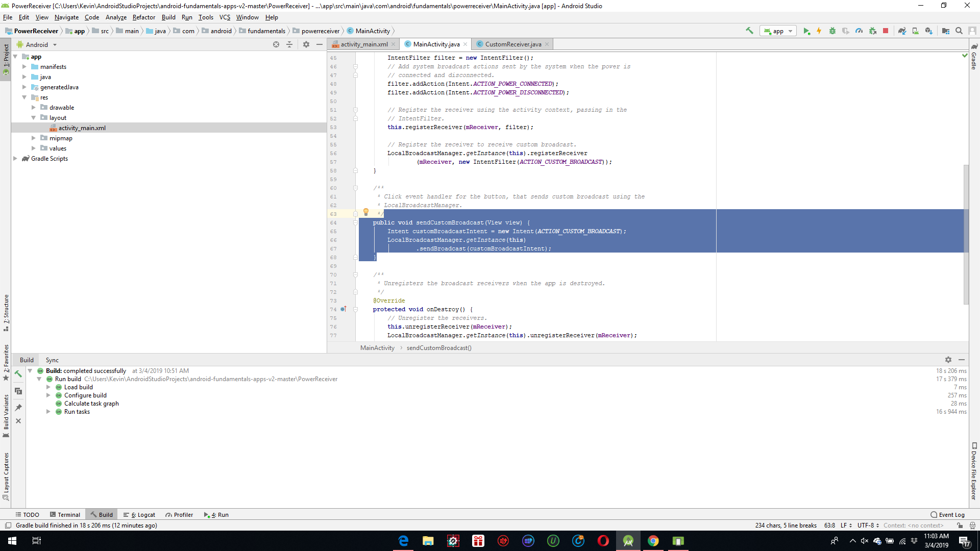Open Project panel settings gear
Viewport: 980px width, 551px height.
[x=306, y=44]
